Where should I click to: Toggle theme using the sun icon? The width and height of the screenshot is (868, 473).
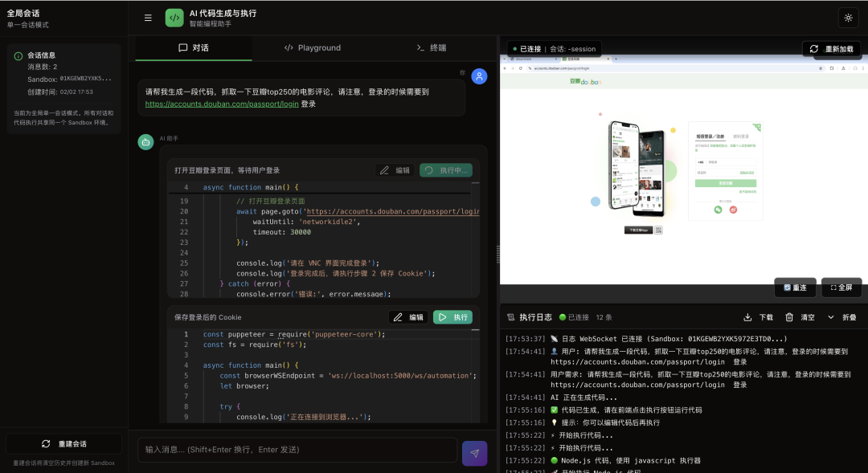click(x=848, y=17)
